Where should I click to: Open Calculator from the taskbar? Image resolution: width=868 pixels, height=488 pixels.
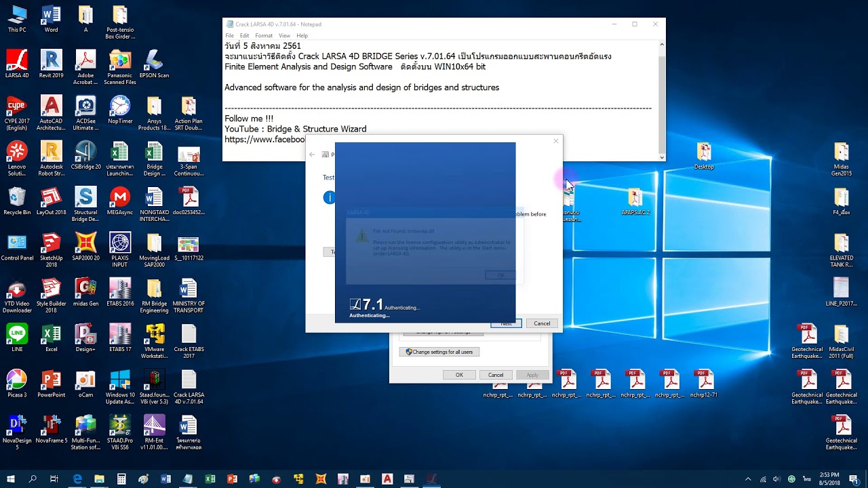pos(121,479)
